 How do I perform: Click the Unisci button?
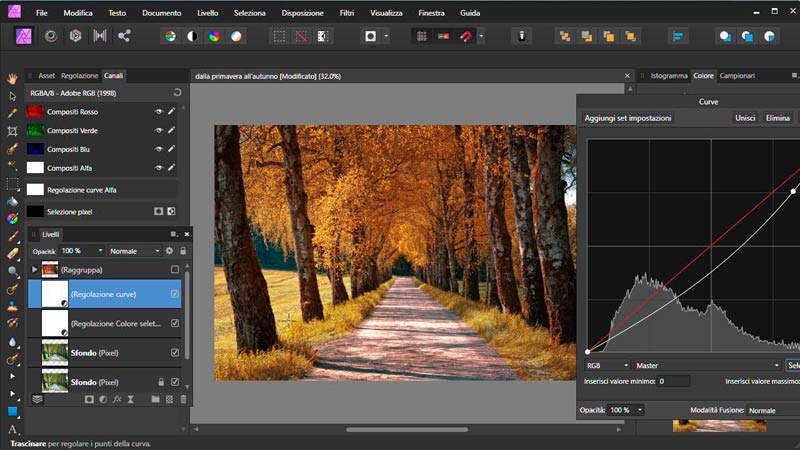745,118
